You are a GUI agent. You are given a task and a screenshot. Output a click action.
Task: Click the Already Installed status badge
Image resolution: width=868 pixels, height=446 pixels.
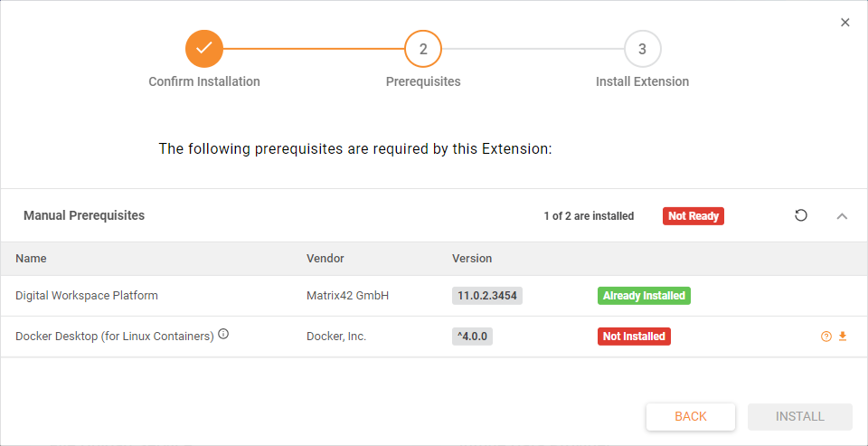pyautogui.click(x=644, y=296)
